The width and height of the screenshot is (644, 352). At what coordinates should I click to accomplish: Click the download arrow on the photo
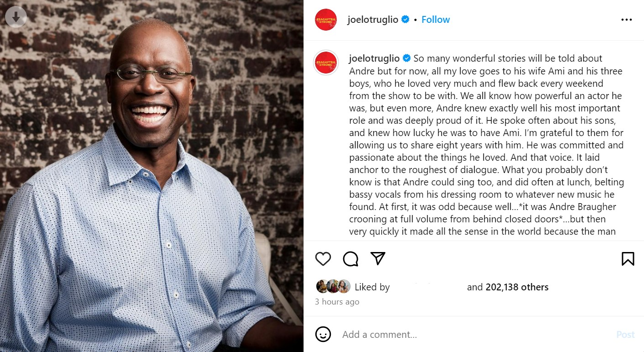(16, 17)
